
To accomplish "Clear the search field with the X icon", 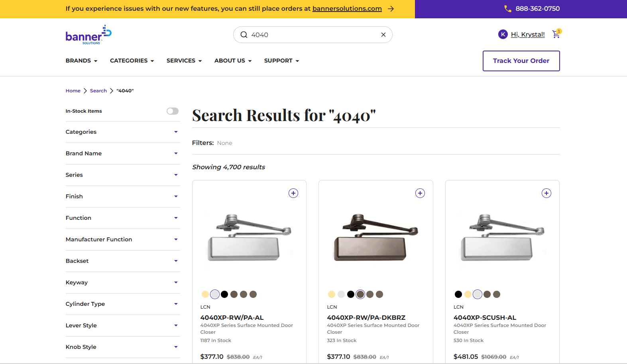I will coord(383,35).
